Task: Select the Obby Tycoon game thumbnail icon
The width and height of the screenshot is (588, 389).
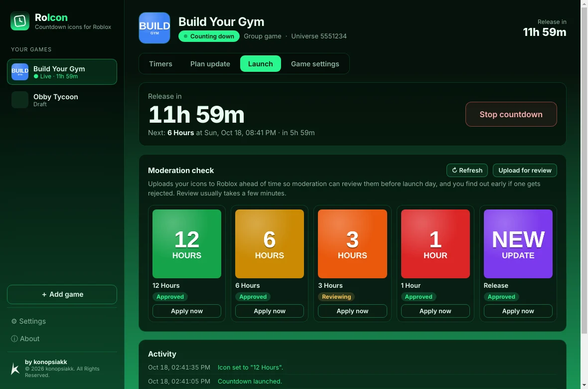Action: (x=20, y=100)
